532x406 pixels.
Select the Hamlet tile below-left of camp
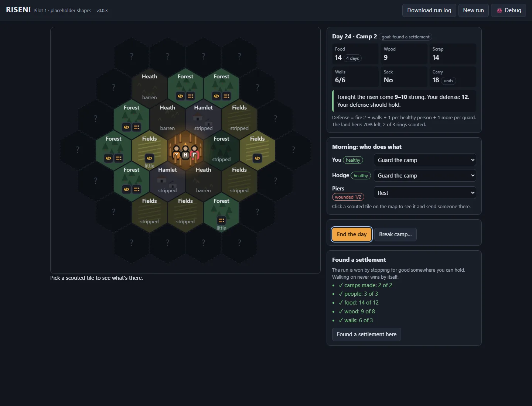pyautogui.click(x=167, y=180)
